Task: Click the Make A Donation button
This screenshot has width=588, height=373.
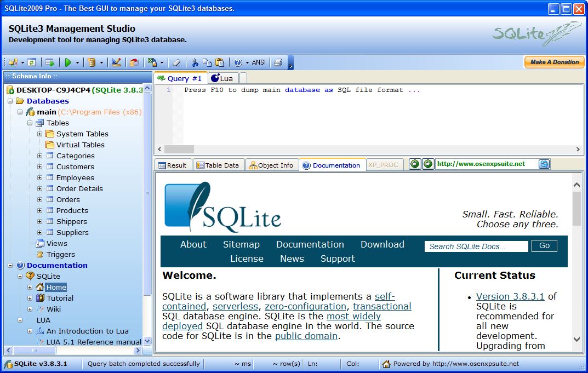Action: [x=553, y=62]
